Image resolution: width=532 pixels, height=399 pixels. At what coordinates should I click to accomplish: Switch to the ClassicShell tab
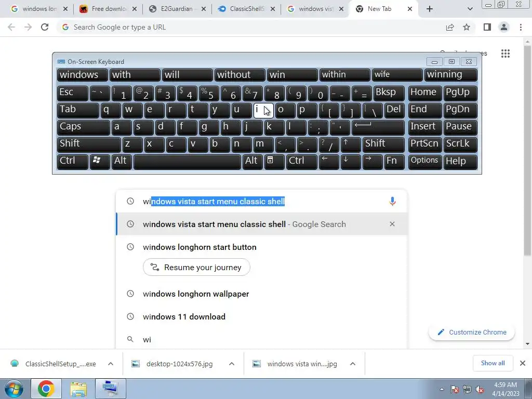pyautogui.click(x=247, y=9)
